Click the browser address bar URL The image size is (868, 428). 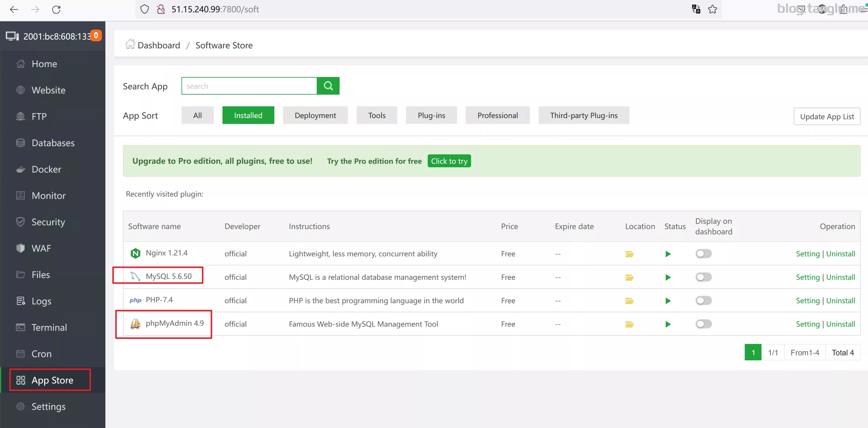coord(215,9)
